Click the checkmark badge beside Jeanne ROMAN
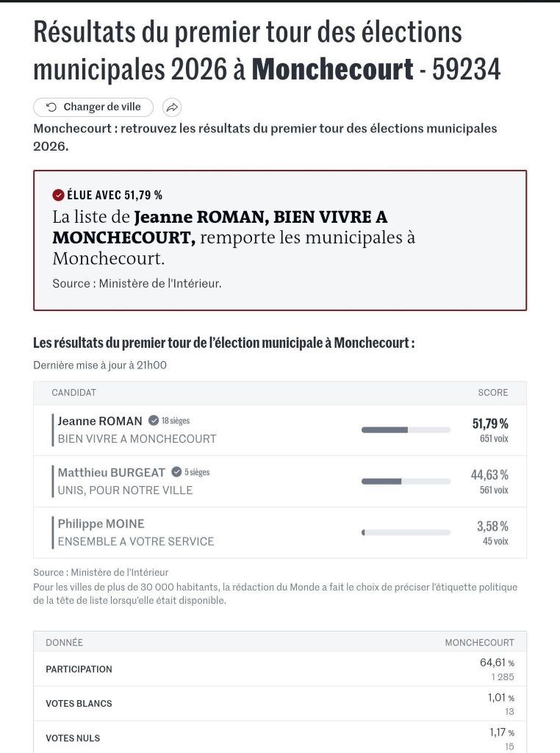 153,421
